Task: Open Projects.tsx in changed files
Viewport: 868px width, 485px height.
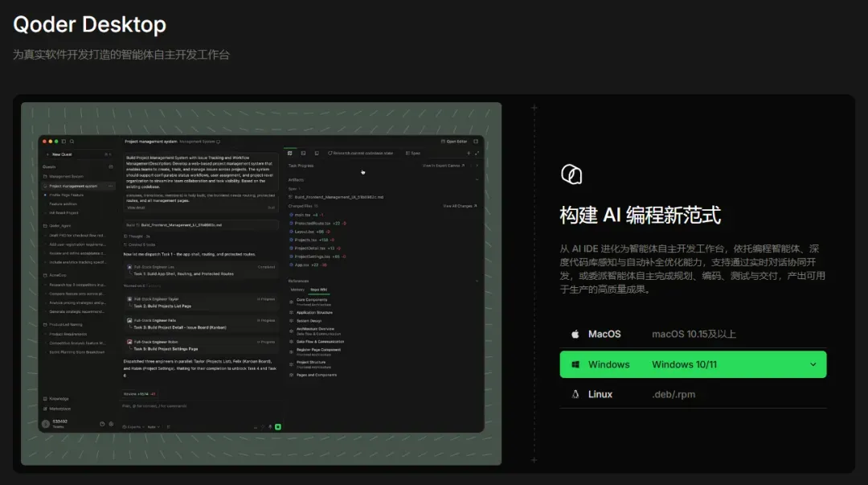Action: (x=312, y=240)
